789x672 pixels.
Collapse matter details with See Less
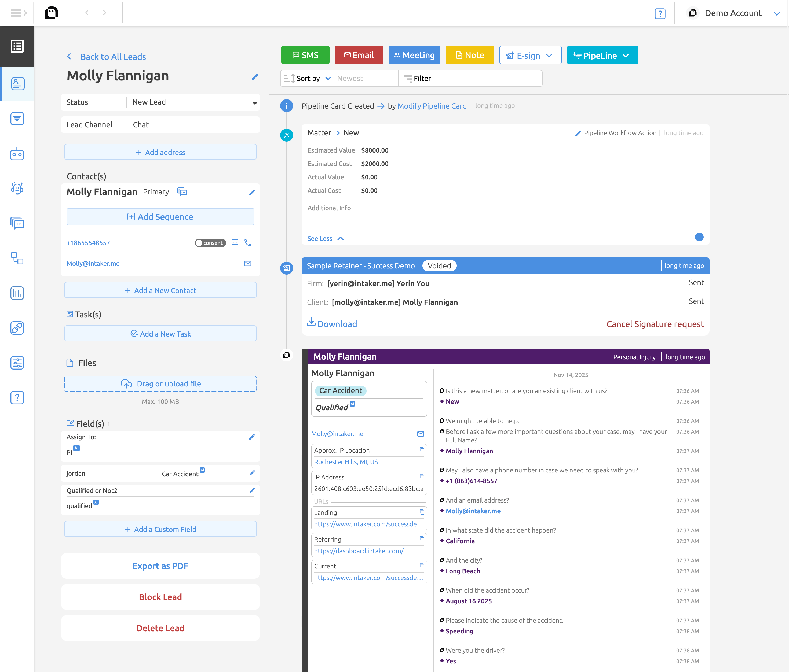[325, 239]
